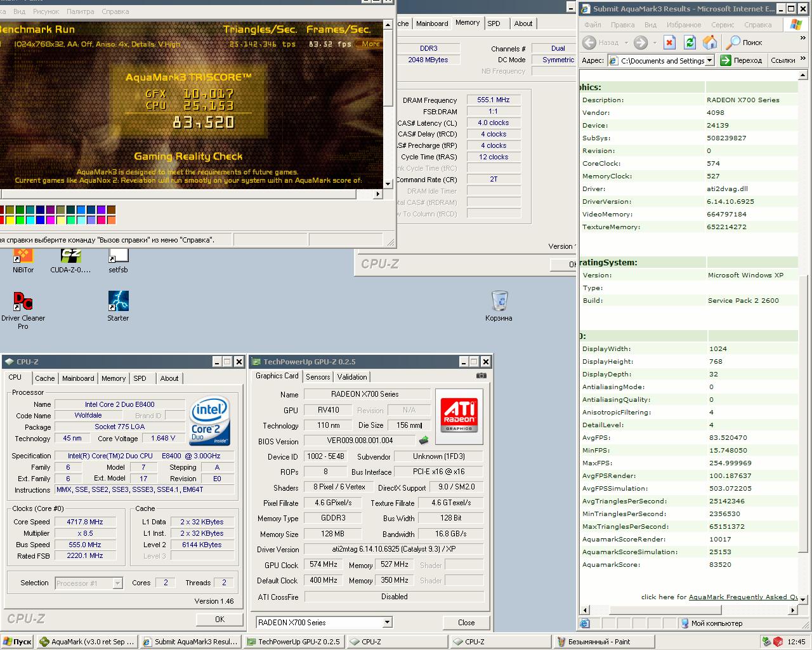This screenshot has height=650, width=812.
Task: Click the DRAM Frequency value 555.1 MHz
Action: tap(494, 100)
